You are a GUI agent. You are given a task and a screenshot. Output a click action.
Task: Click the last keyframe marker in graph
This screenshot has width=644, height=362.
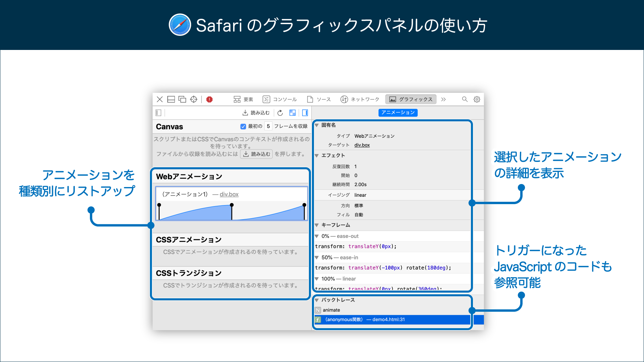304,205
